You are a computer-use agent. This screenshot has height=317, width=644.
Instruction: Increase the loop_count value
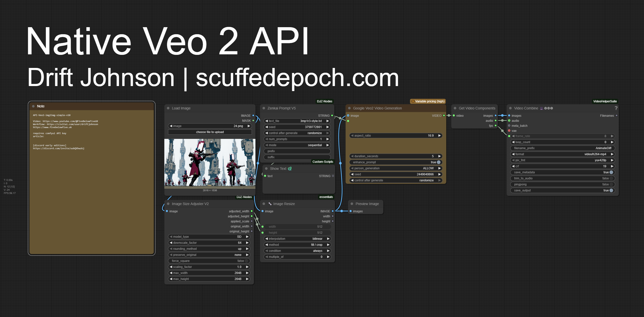pyautogui.click(x=612, y=142)
